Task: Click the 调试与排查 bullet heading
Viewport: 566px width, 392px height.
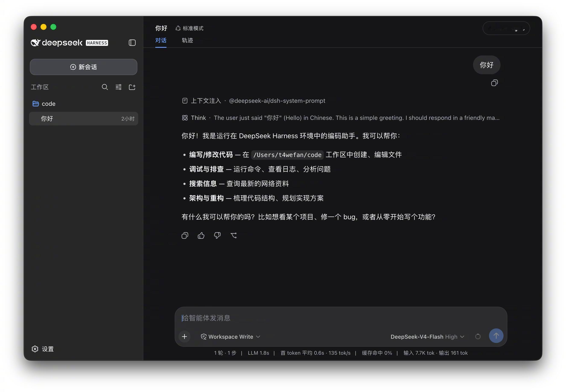Action: (x=206, y=169)
